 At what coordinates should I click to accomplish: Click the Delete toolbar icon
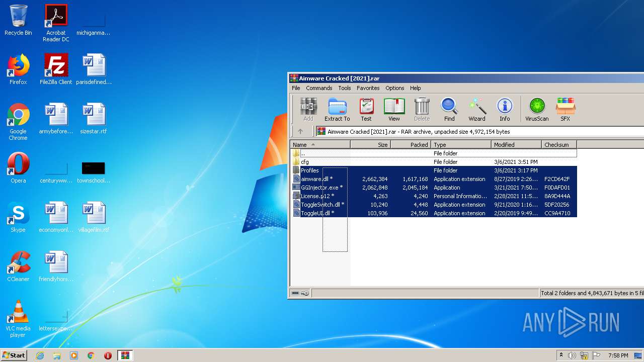click(x=422, y=110)
